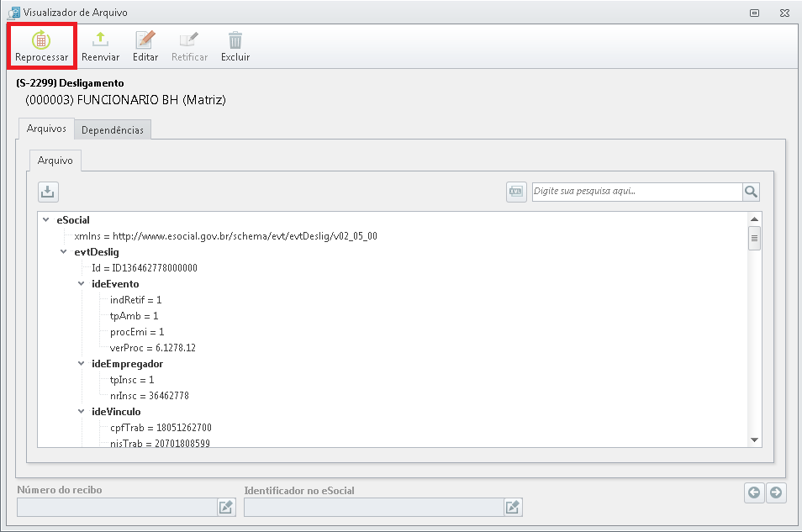Collapse the ideEmpregador node
This screenshot has height=532, width=802.
click(81, 364)
